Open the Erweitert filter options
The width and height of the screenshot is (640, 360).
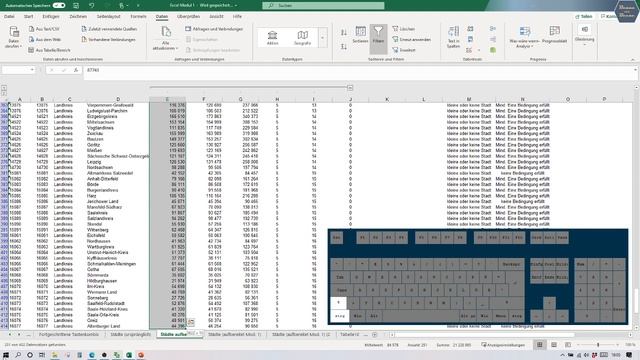404,50
